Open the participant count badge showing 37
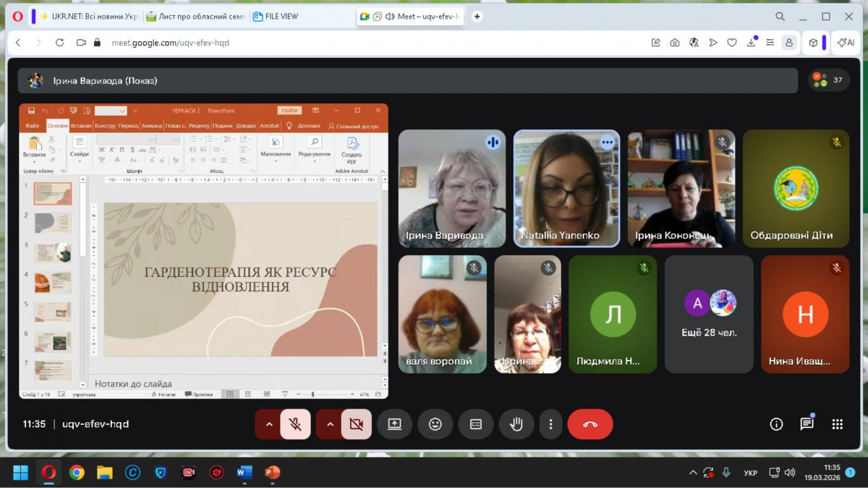Image resolution: width=868 pixels, height=488 pixels. coord(829,80)
